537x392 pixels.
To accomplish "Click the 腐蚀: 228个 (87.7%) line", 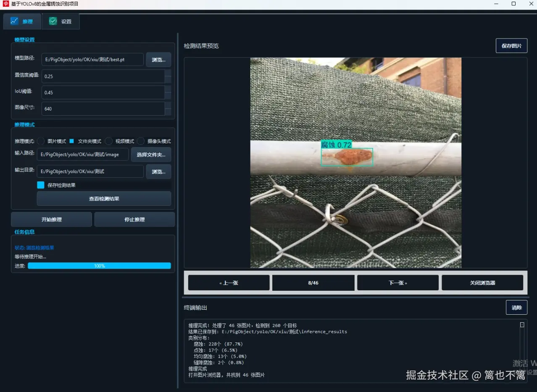I will pos(218,344).
